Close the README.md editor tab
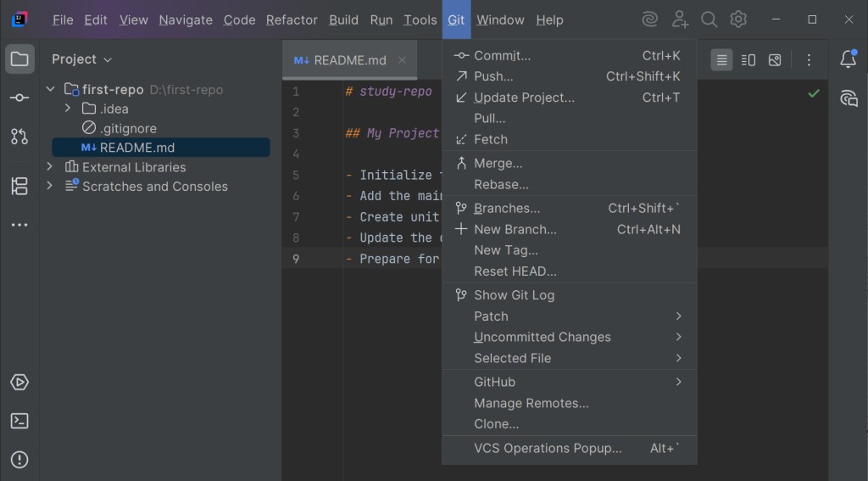Image resolution: width=868 pixels, height=481 pixels. click(402, 60)
